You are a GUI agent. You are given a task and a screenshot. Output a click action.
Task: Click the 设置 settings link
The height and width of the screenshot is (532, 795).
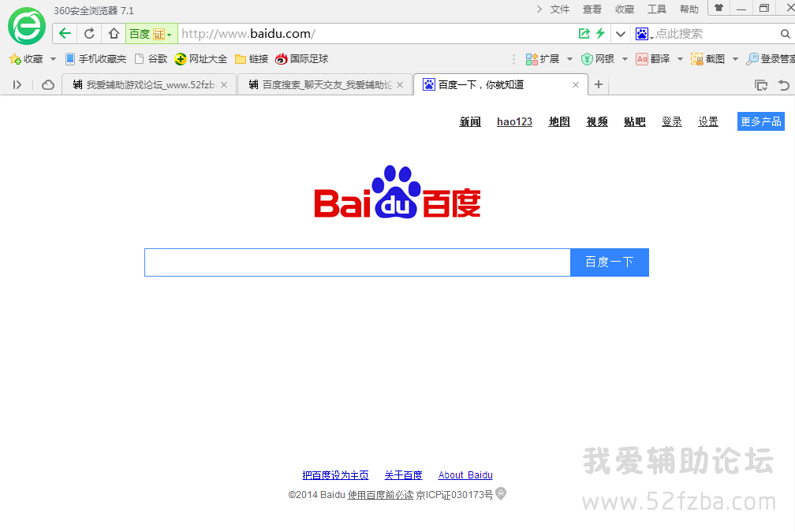(x=708, y=121)
